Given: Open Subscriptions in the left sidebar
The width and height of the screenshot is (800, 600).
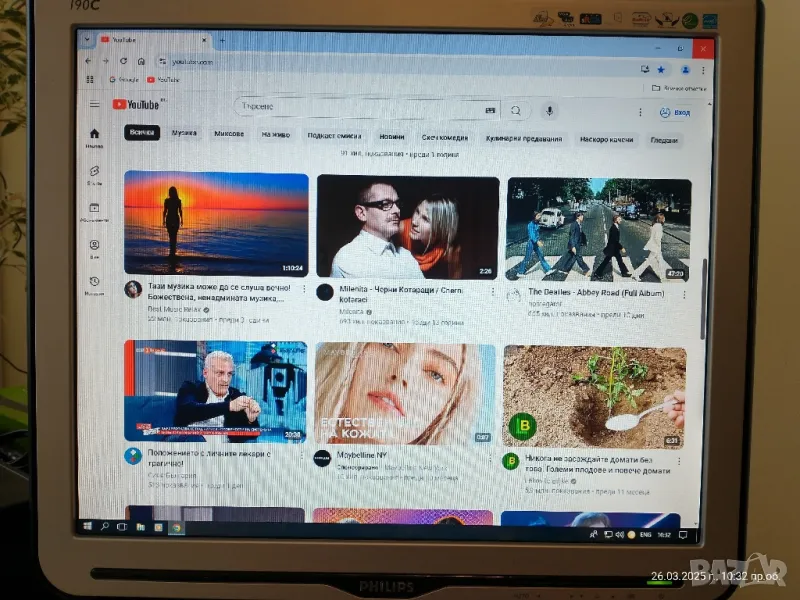Looking at the screenshot, I should (94, 211).
